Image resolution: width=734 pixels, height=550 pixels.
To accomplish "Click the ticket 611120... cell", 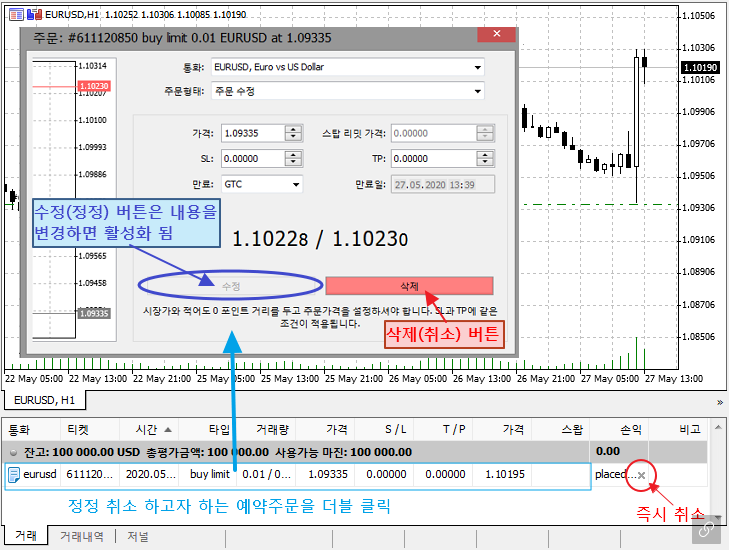I will point(90,475).
